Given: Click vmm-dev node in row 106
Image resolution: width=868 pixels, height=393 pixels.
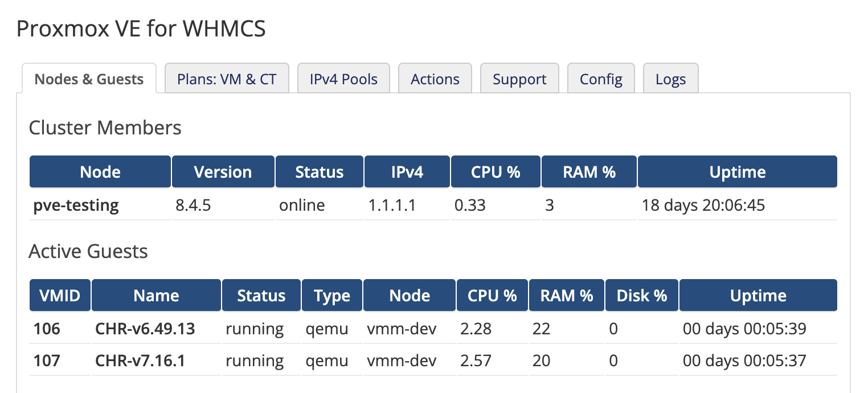Looking at the screenshot, I should (402, 329).
